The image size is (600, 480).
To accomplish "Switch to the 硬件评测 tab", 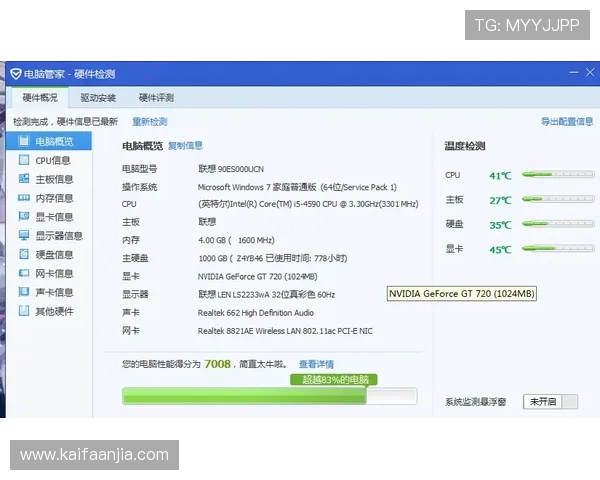I will 156,98.
